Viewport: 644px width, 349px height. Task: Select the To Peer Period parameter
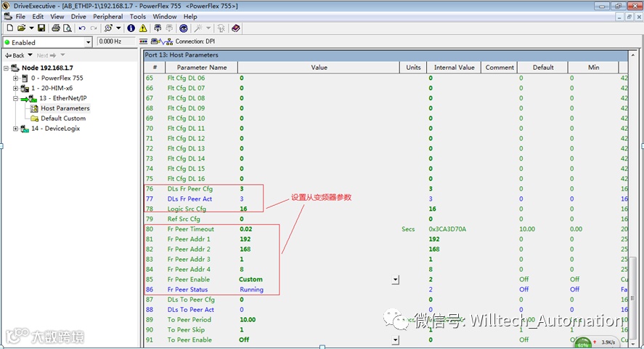pos(189,320)
